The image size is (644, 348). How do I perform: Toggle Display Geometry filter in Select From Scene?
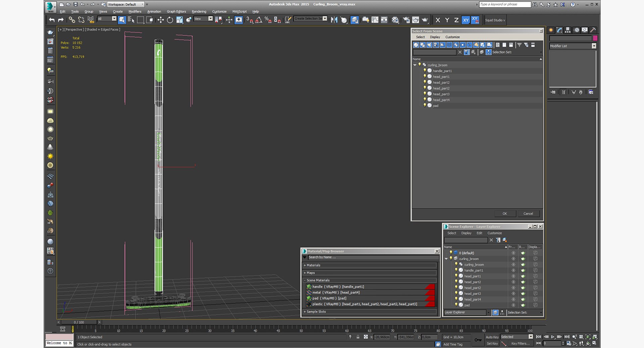coord(416,45)
